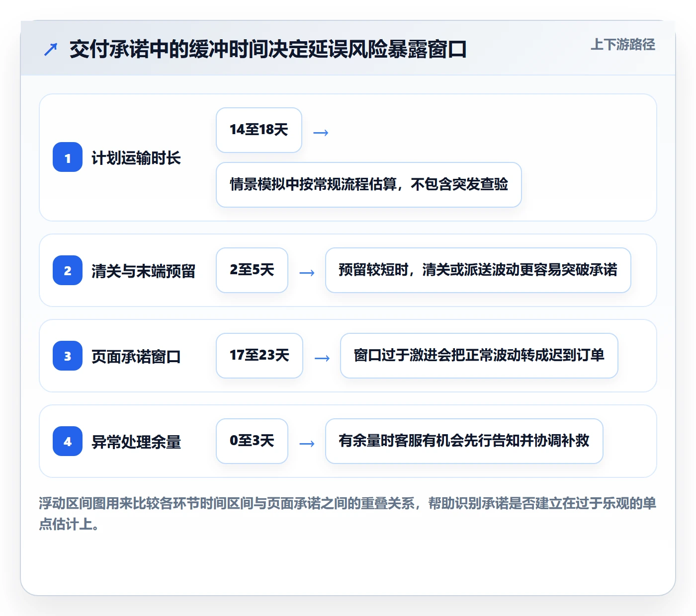Click the step 4 number badge
The image size is (696, 616).
(x=68, y=441)
